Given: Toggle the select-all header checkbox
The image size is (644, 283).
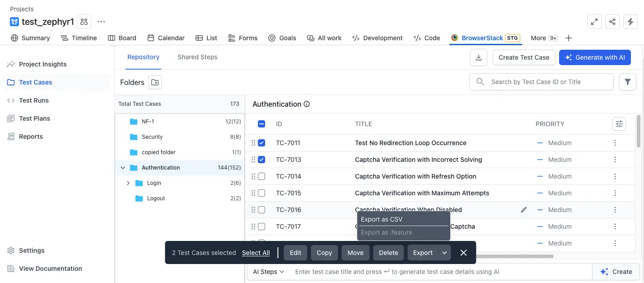Looking at the screenshot, I should tap(261, 124).
